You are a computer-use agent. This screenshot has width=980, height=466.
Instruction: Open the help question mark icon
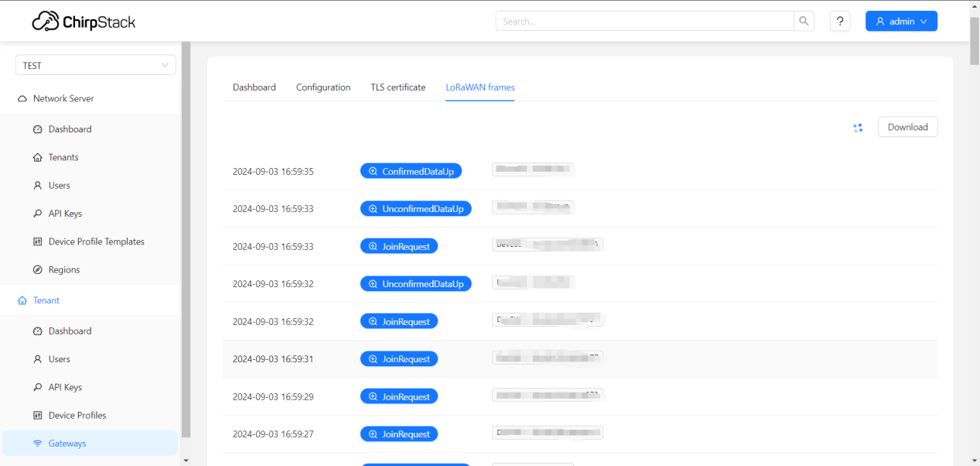coord(840,21)
